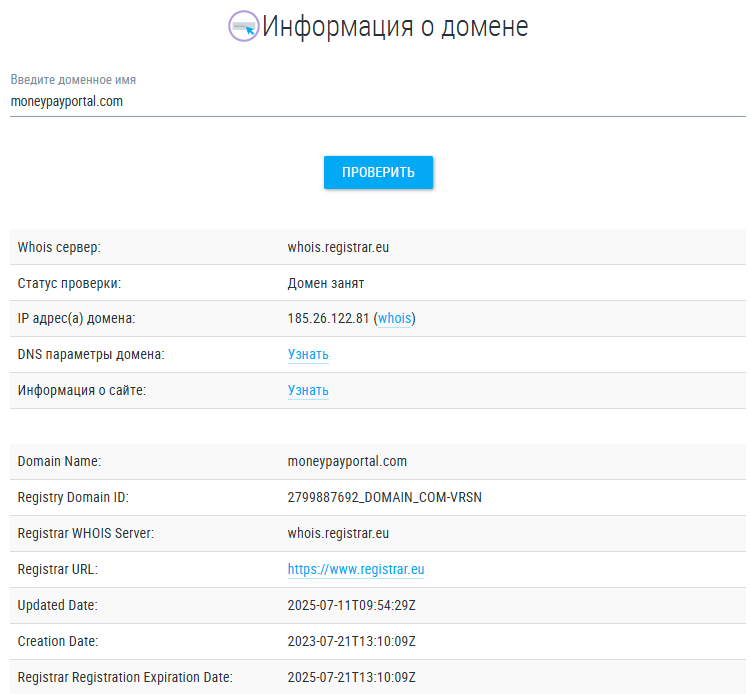Click the "Информация о домене" page heading
The width and height of the screenshot is (750, 694).
coord(395,26)
